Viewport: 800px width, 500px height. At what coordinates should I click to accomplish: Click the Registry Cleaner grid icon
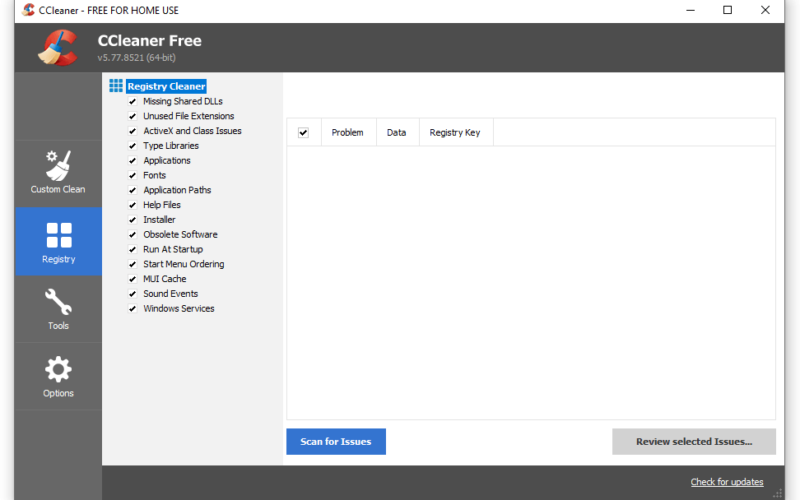(x=116, y=86)
